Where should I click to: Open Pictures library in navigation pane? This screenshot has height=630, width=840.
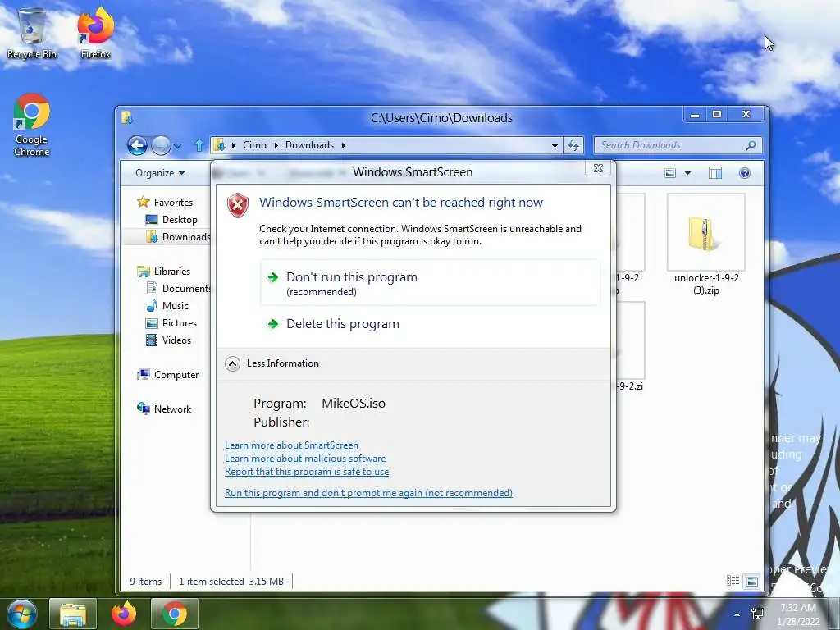pyautogui.click(x=171, y=323)
